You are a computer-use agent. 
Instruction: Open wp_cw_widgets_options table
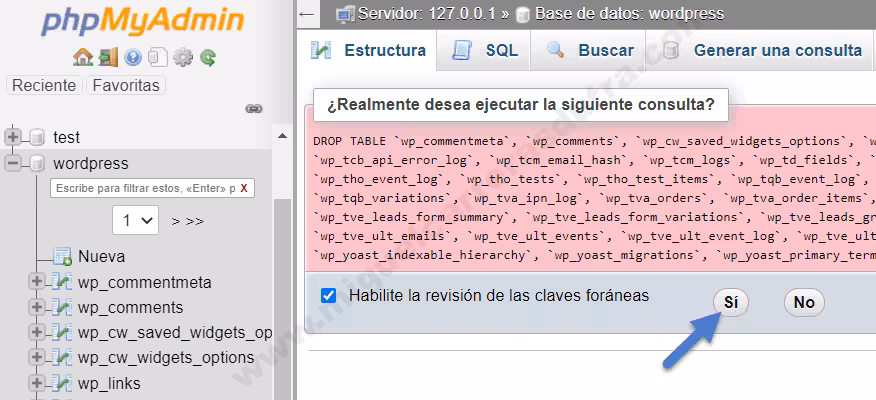click(x=166, y=358)
